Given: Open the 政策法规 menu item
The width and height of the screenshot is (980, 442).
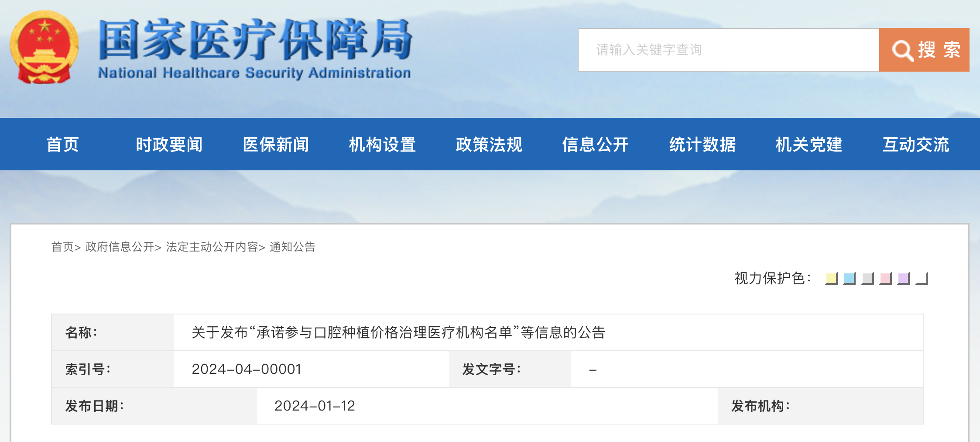Looking at the screenshot, I should click(x=489, y=145).
